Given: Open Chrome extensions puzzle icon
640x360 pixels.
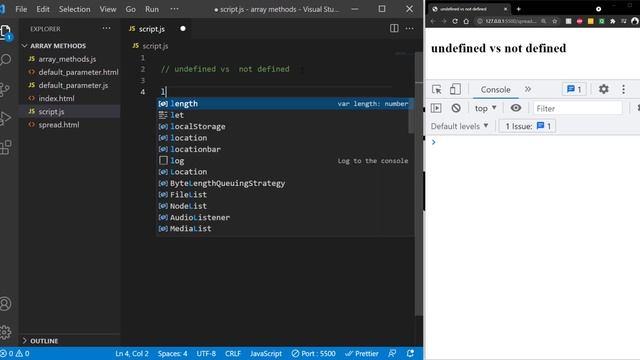Looking at the screenshot, I should (612, 21).
